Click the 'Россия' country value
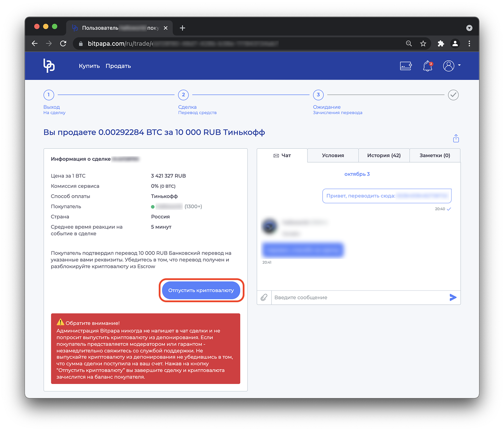Viewport: 504px width, 431px height. (160, 217)
